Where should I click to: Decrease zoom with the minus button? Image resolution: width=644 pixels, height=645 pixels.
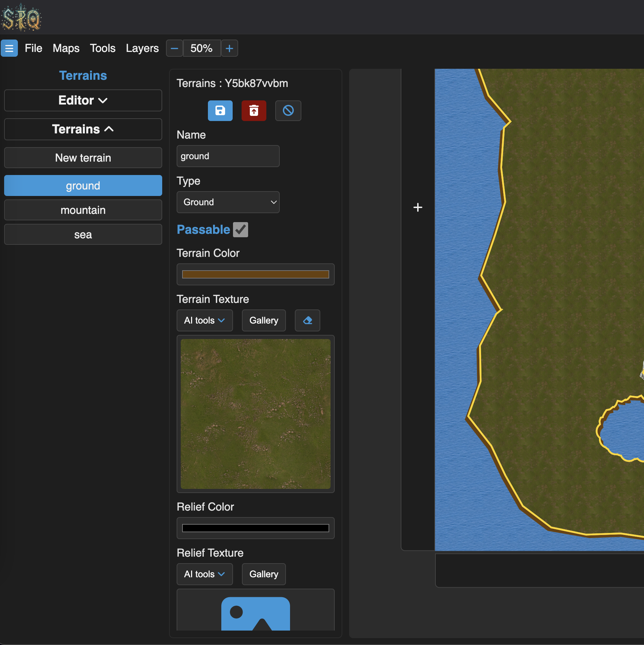[174, 48]
